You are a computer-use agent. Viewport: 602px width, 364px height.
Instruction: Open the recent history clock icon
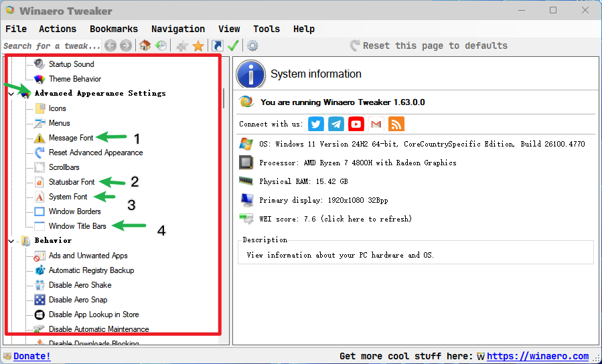(161, 45)
